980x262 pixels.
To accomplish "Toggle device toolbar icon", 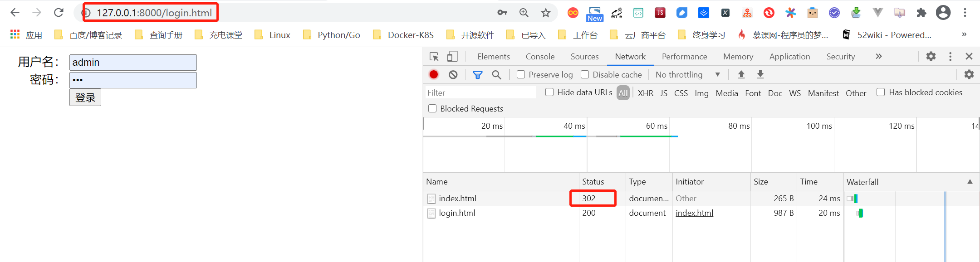I will pyautogui.click(x=452, y=57).
